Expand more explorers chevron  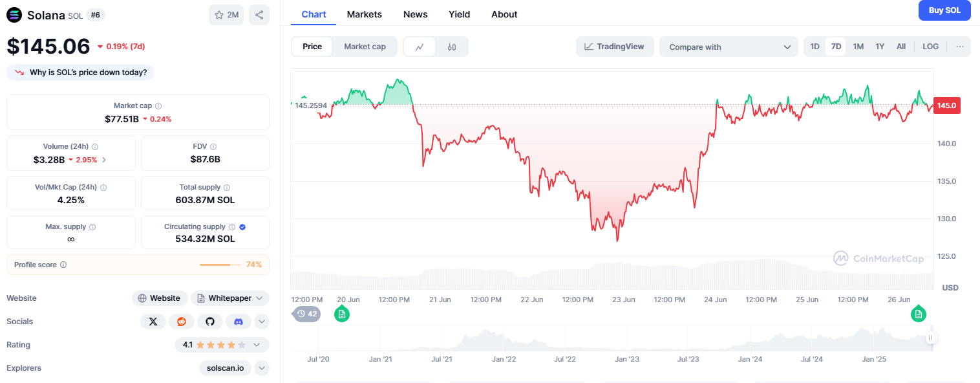click(x=262, y=368)
